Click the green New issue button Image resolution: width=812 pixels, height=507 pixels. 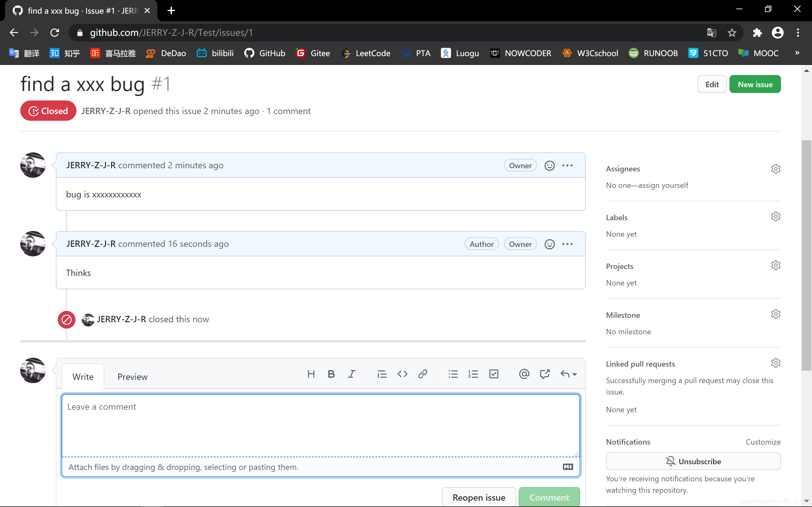point(755,84)
